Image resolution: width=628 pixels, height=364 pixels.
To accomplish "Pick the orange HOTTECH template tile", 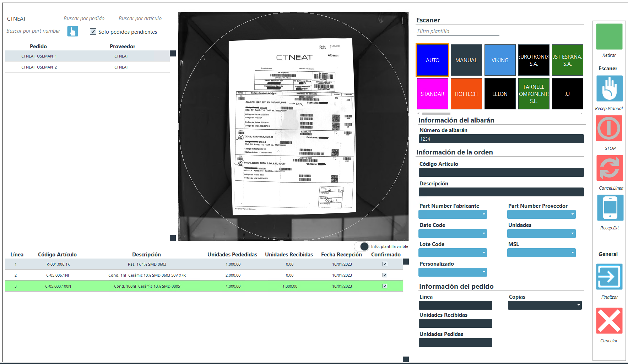I will 466,94.
